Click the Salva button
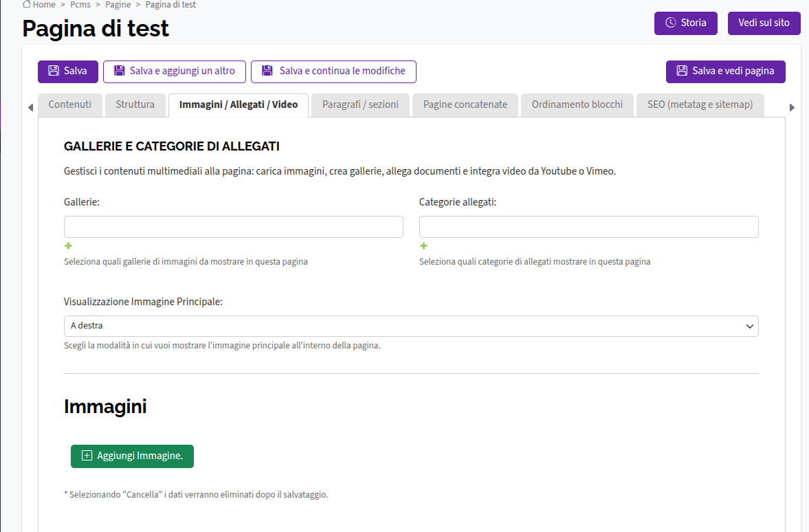 [67, 71]
